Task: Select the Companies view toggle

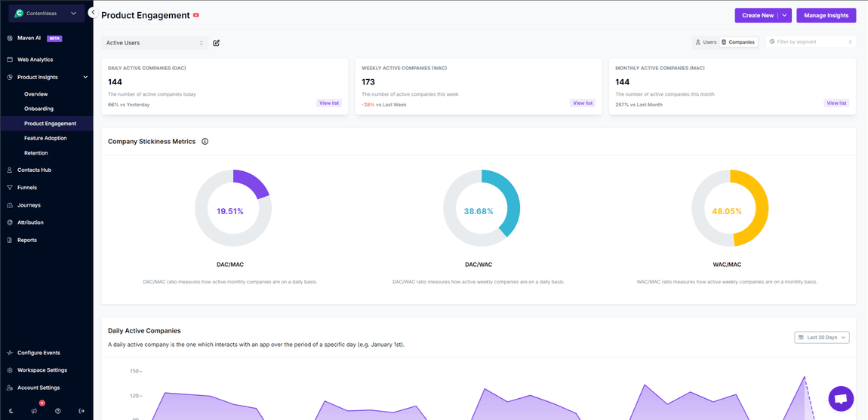Action: point(738,42)
